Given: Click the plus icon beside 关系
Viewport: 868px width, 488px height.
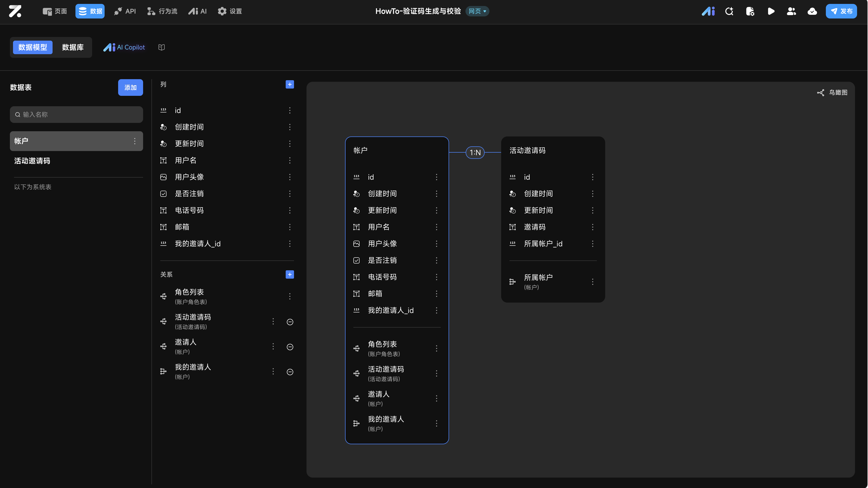Looking at the screenshot, I should point(289,274).
